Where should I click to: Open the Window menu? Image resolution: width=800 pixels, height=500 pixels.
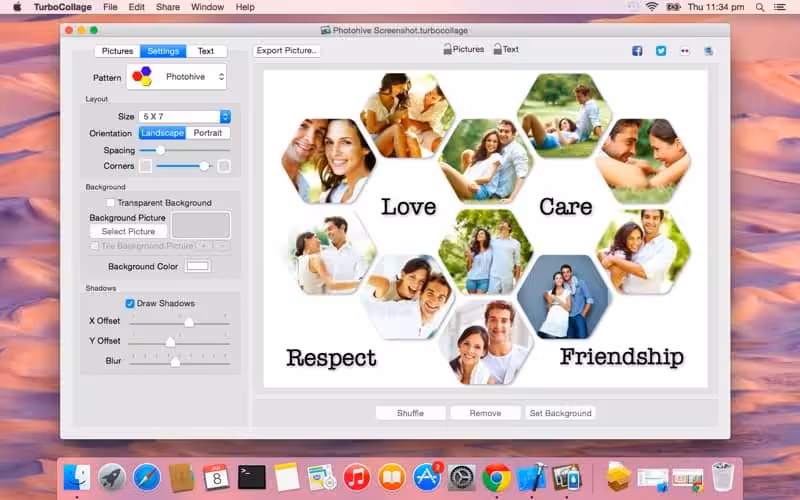[x=207, y=7]
